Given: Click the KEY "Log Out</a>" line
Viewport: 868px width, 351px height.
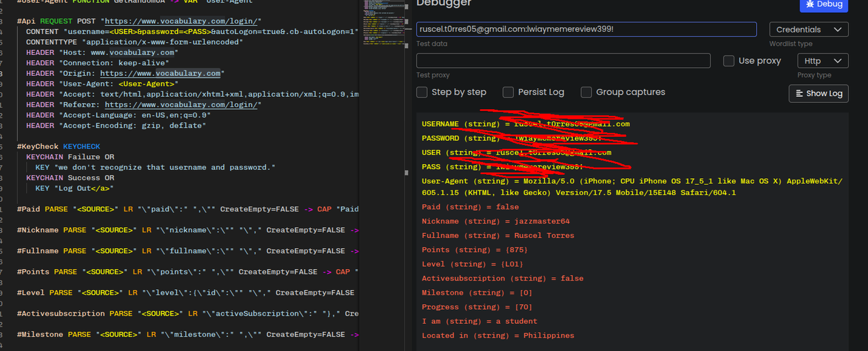Looking at the screenshot, I should [75, 188].
